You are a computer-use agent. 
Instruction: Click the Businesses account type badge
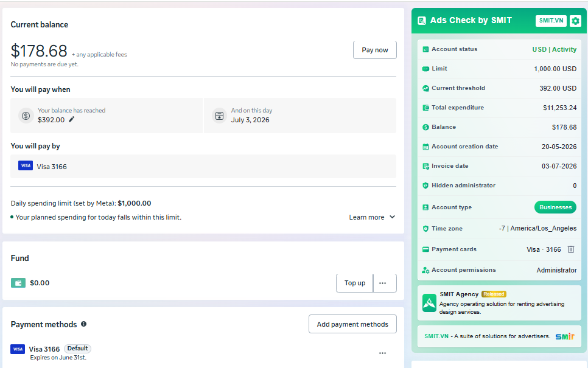[555, 207]
